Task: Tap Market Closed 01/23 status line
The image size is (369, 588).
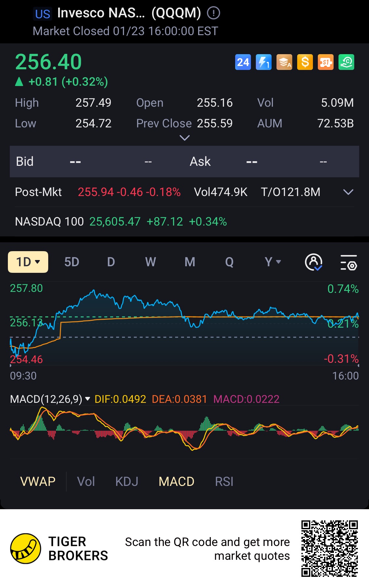Action: 125,31
